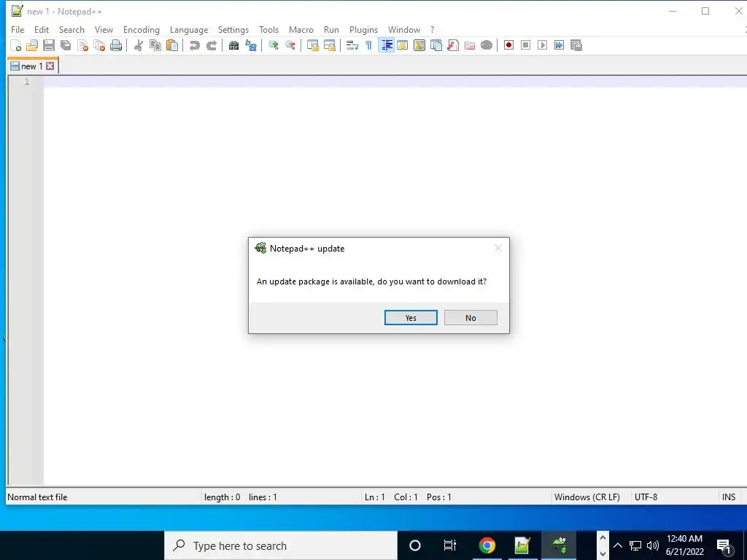
Task: Open the File menu
Action: (x=18, y=29)
